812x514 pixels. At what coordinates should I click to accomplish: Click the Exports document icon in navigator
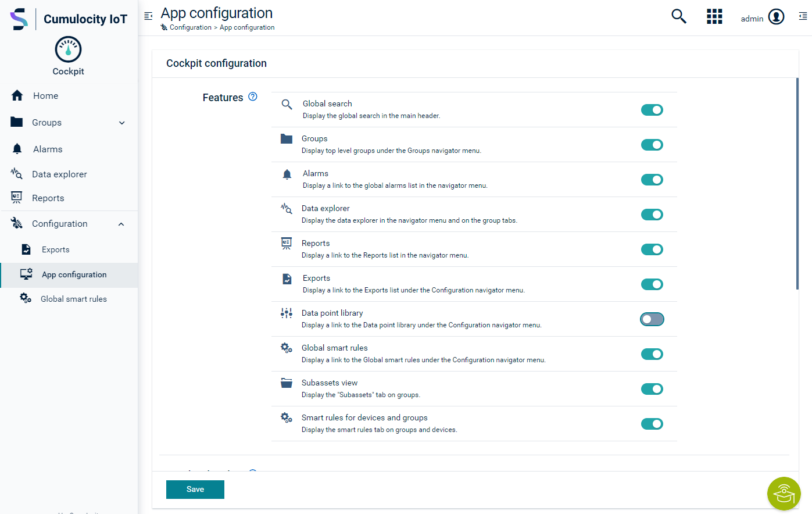point(26,249)
